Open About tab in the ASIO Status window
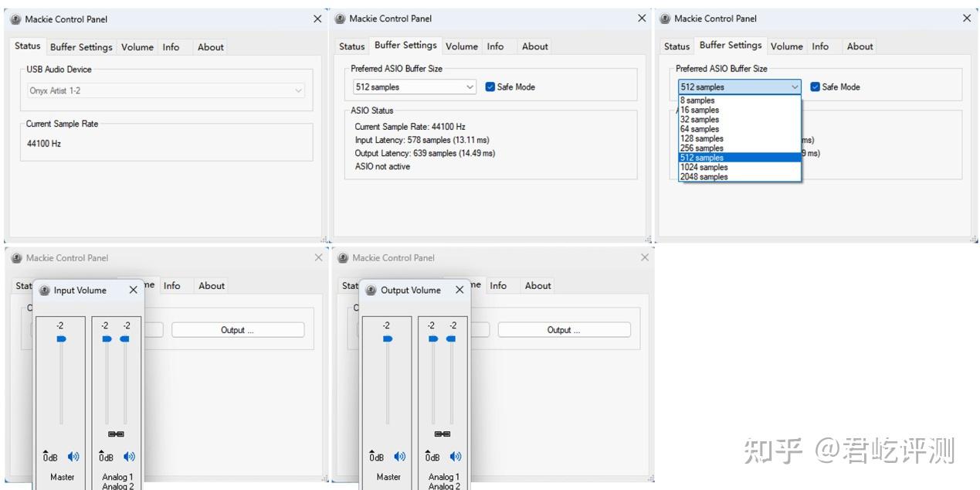Image resolution: width=980 pixels, height=490 pixels. [535, 46]
